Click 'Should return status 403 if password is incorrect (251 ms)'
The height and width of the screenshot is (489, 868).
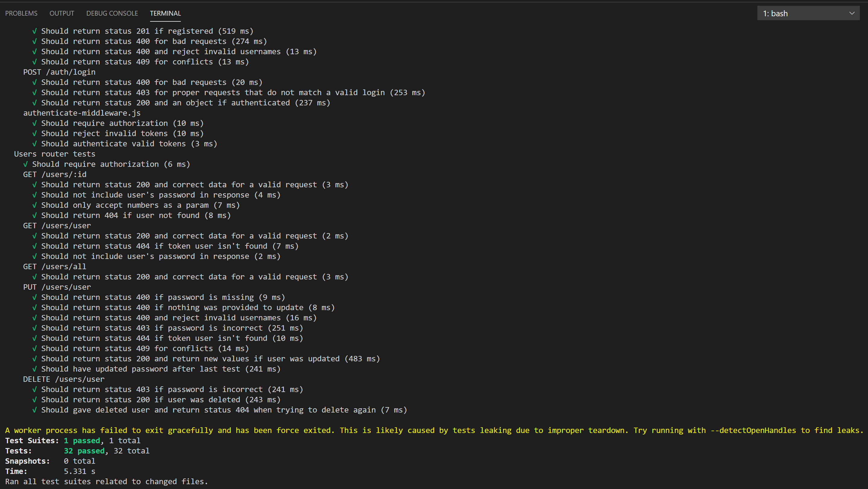(x=168, y=328)
